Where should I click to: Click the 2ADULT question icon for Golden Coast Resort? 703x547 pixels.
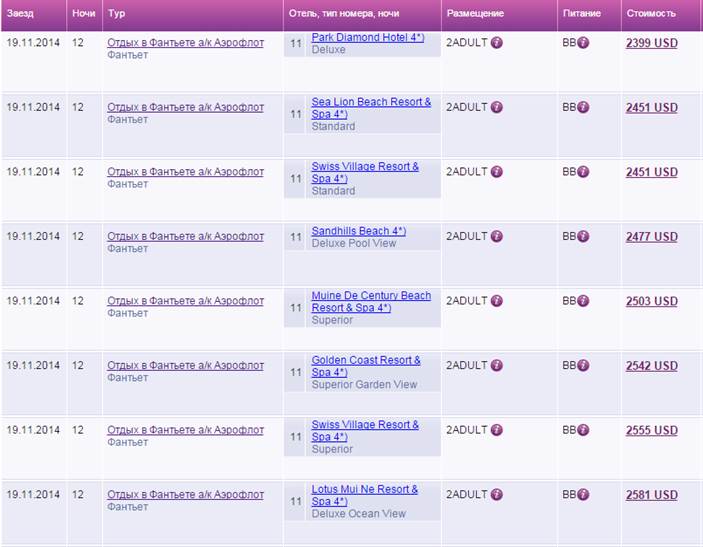click(x=497, y=366)
